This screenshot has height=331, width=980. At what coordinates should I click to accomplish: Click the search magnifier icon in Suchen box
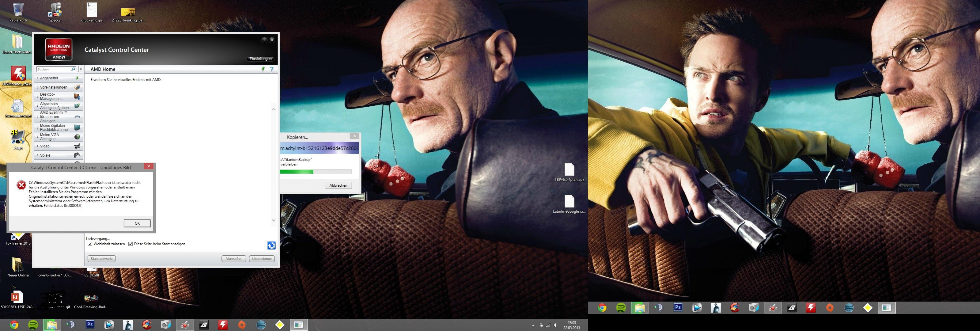point(73,69)
